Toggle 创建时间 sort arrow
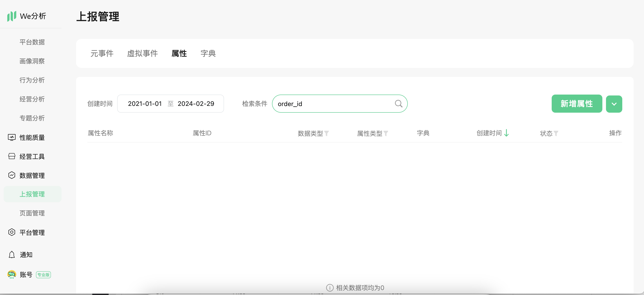 [x=506, y=133]
